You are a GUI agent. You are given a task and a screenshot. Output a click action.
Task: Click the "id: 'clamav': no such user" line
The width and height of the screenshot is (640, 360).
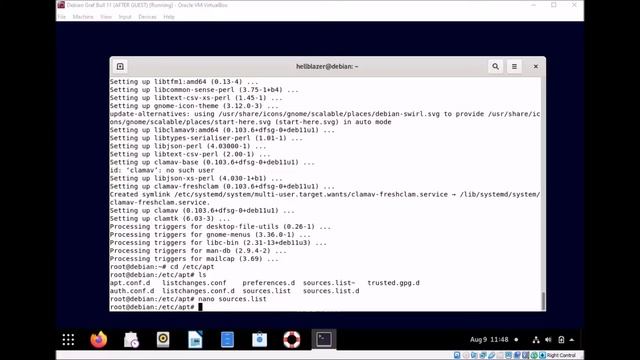[162, 170]
